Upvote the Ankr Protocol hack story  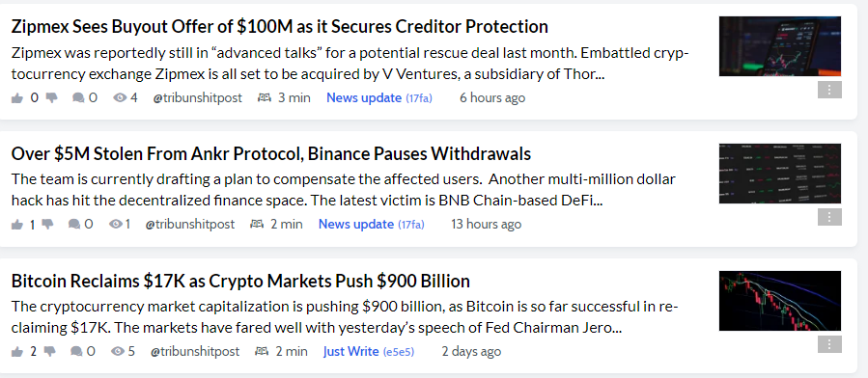click(17, 225)
